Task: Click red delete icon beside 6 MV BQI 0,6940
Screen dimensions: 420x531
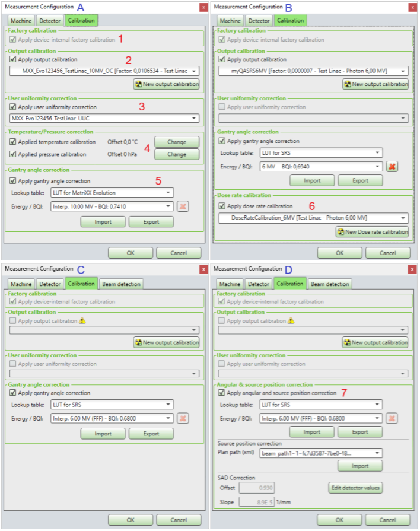Action: point(392,167)
